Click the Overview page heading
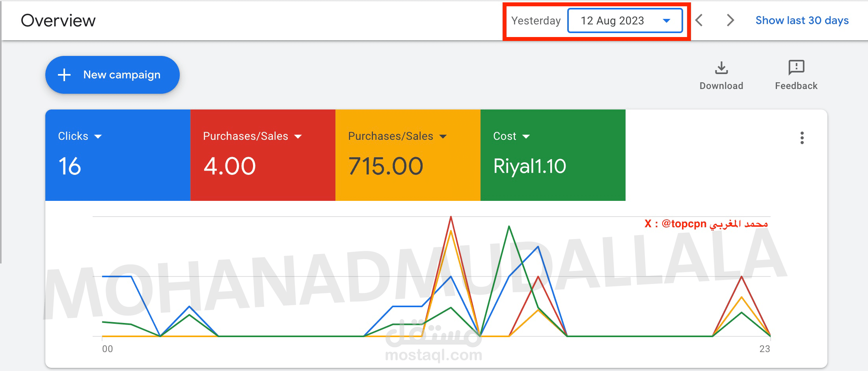The height and width of the screenshot is (371, 868). click(58, 20)
